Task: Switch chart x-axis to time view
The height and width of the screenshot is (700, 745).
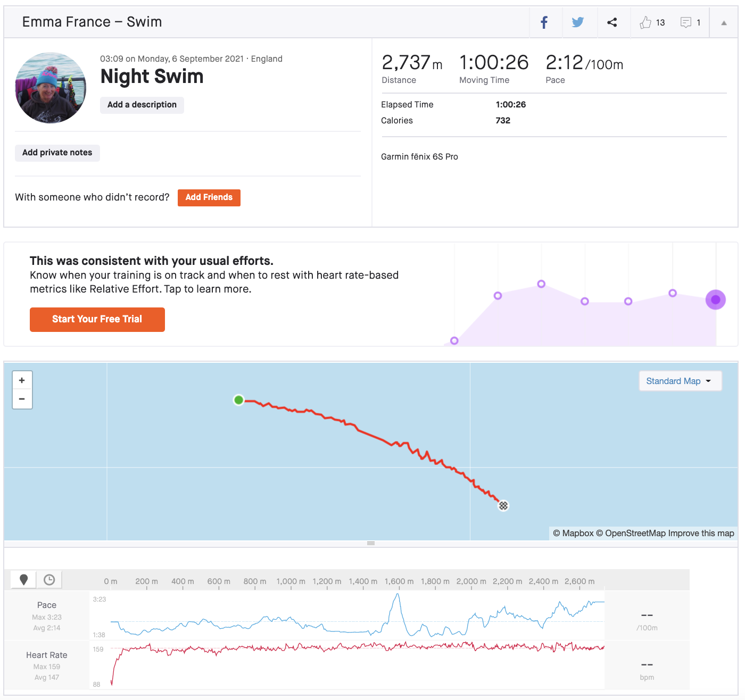Action: [x=49, y=579]
